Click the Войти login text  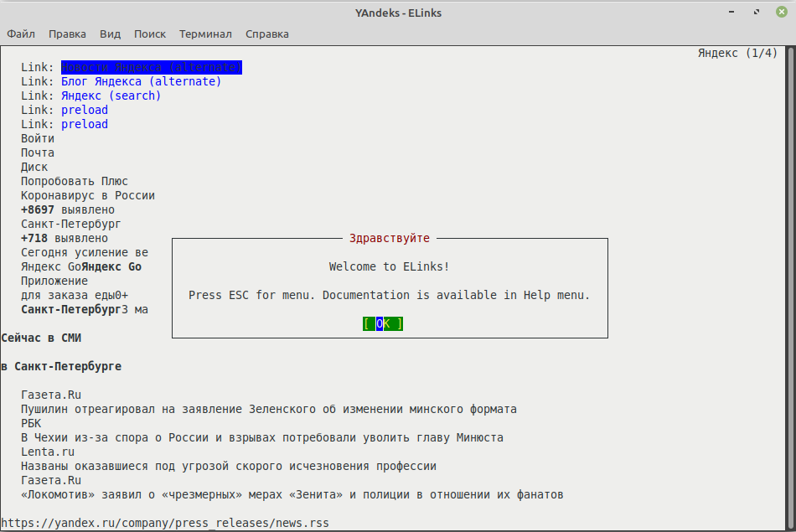coord(38,138)
